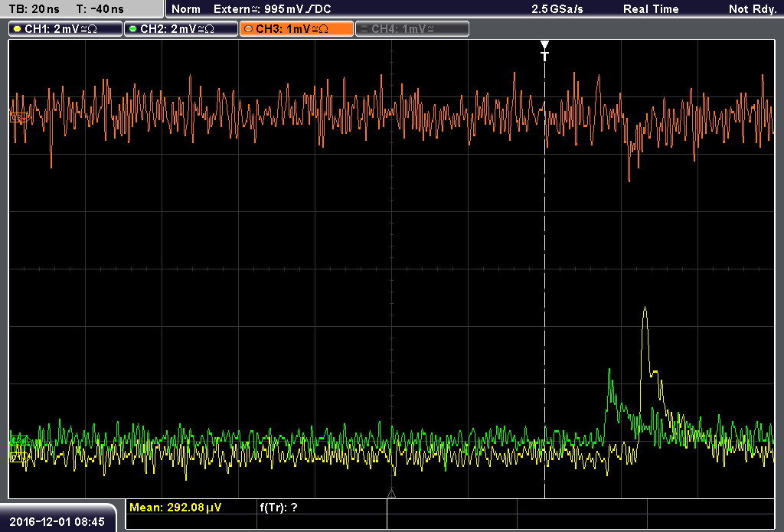Click the Extern 995 mV DC trigger source
The width and height of the screenshot is (784, 532).
(x=272, y=9)
